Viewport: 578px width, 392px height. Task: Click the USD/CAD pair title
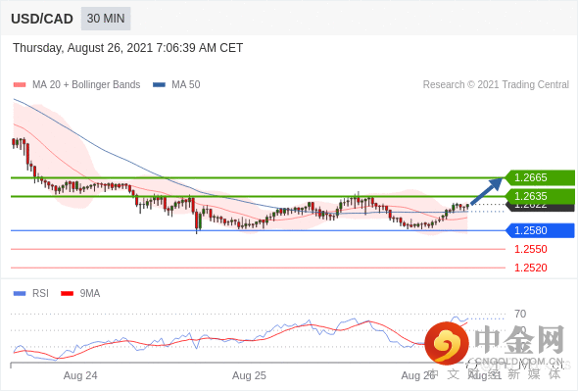42,19
